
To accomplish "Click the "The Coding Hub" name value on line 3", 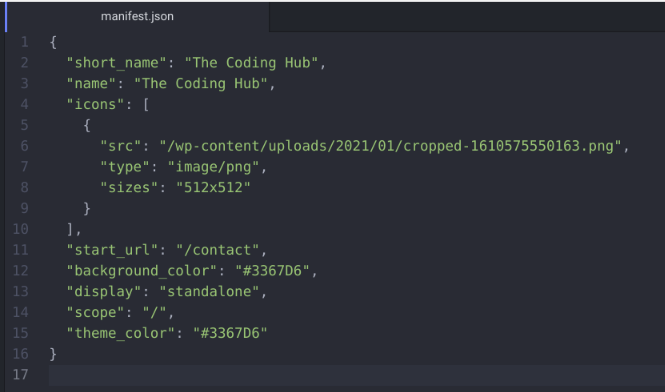I will [x=201, y=84].
